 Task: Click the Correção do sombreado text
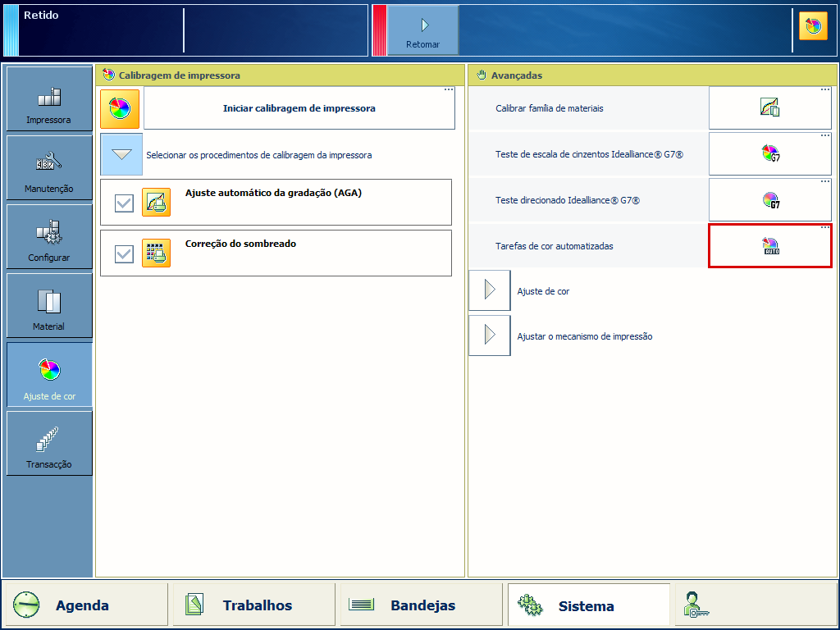pos(240,244)
